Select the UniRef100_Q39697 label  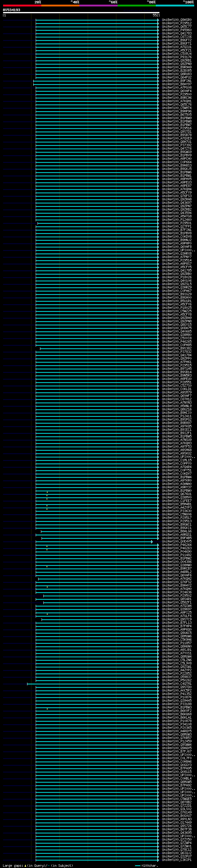(x=177, y=609)
